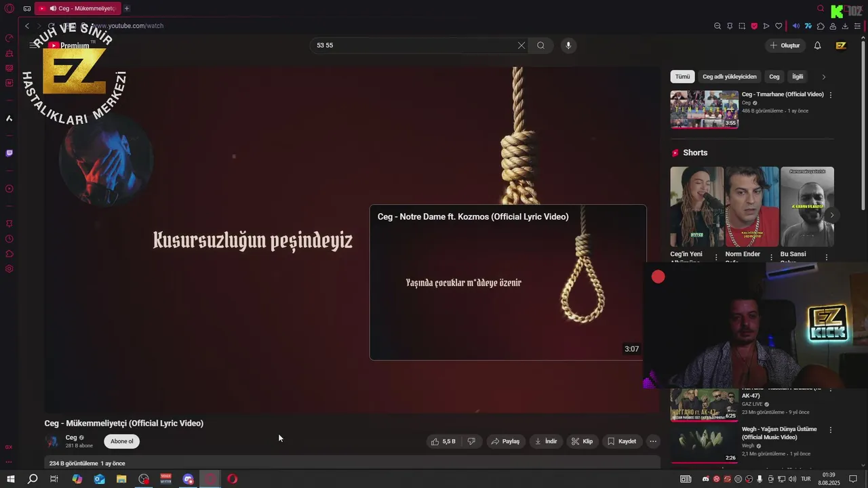Image resolution: width=868 pixels, height=488 pixels.
Task: Click the pin icon in address bar
Action: (730, 26)
